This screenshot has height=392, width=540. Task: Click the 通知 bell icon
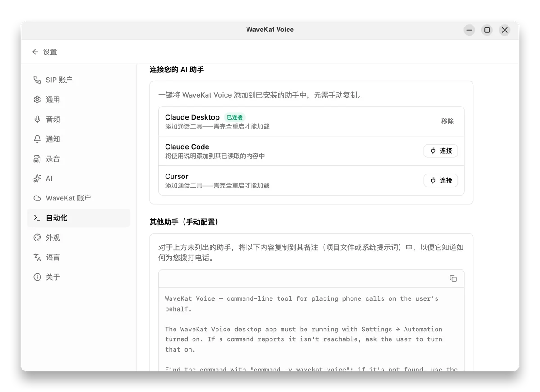37,139
